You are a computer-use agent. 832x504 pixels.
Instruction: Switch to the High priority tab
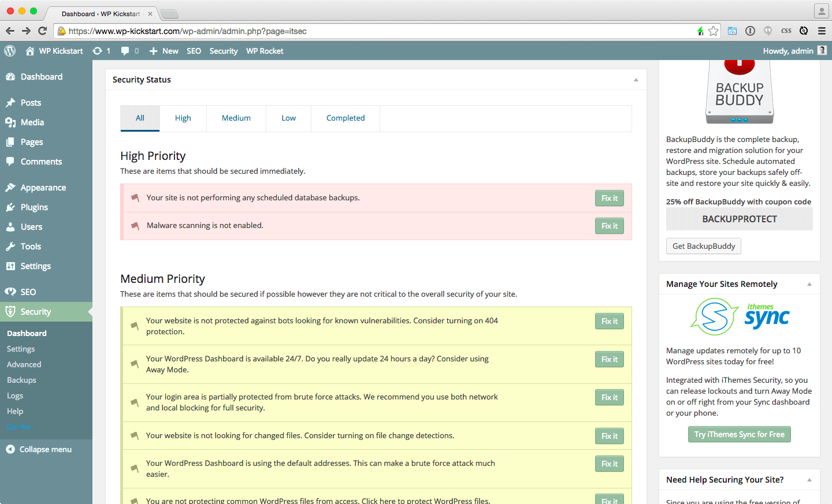pyautogui.click(x=183, y=118)
